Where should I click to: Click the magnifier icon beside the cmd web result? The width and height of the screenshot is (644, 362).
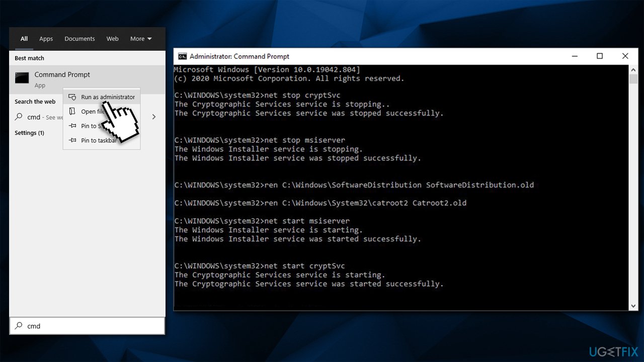click(19, 117)
